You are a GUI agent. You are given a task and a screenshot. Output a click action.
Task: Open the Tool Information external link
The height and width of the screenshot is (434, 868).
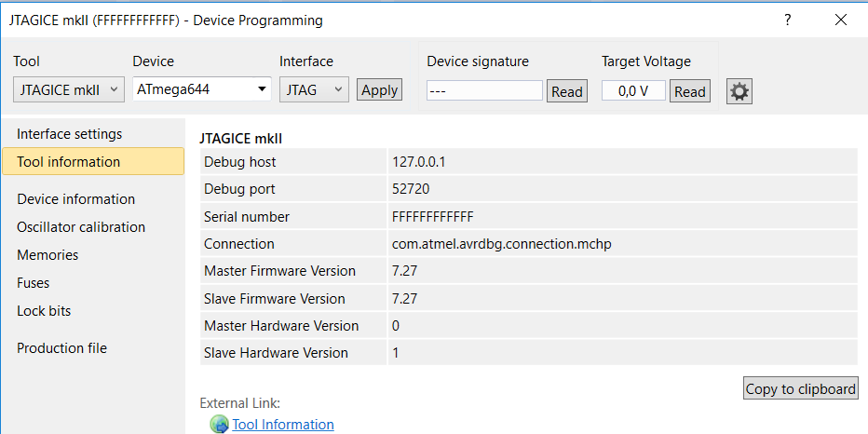(283, 425)
